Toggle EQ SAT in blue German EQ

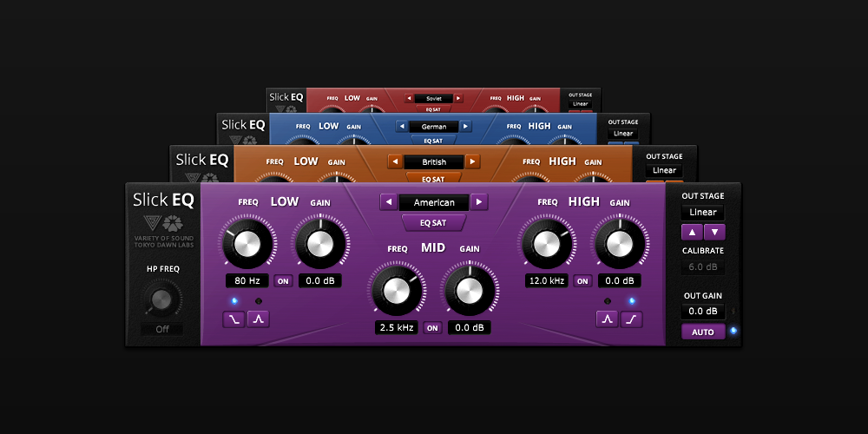[433, 141]
